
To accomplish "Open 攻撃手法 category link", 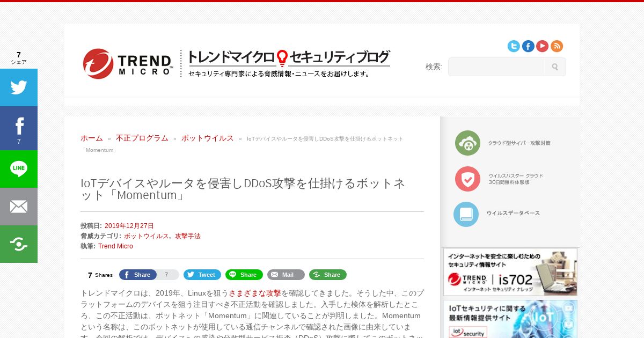I will tap(188, 236).
